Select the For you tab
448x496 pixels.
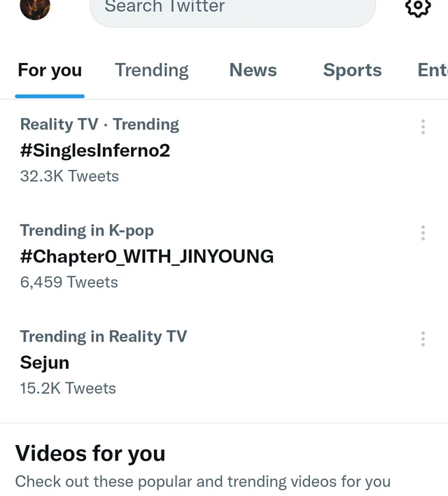tap(50, 71)
